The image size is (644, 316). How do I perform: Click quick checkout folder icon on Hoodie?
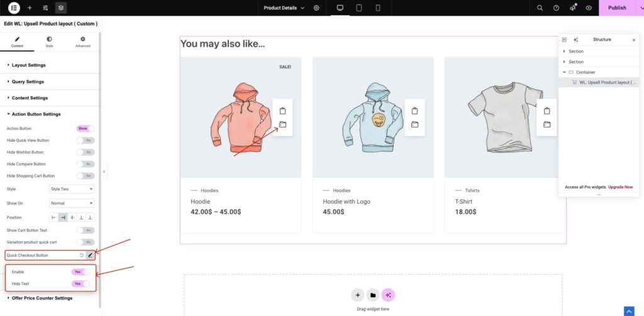point(282,124)
